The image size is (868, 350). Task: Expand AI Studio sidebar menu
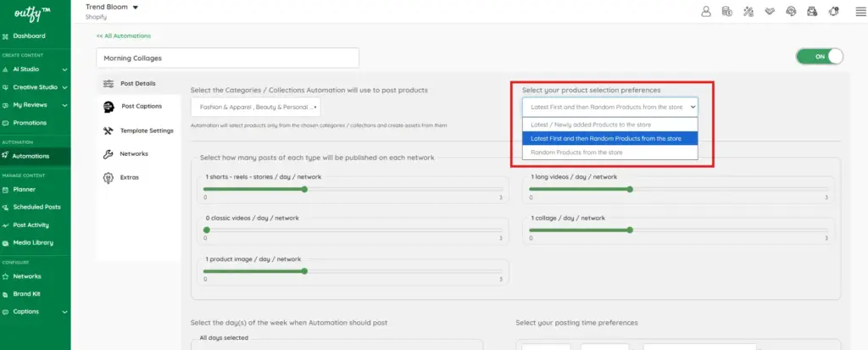[35, 69]
